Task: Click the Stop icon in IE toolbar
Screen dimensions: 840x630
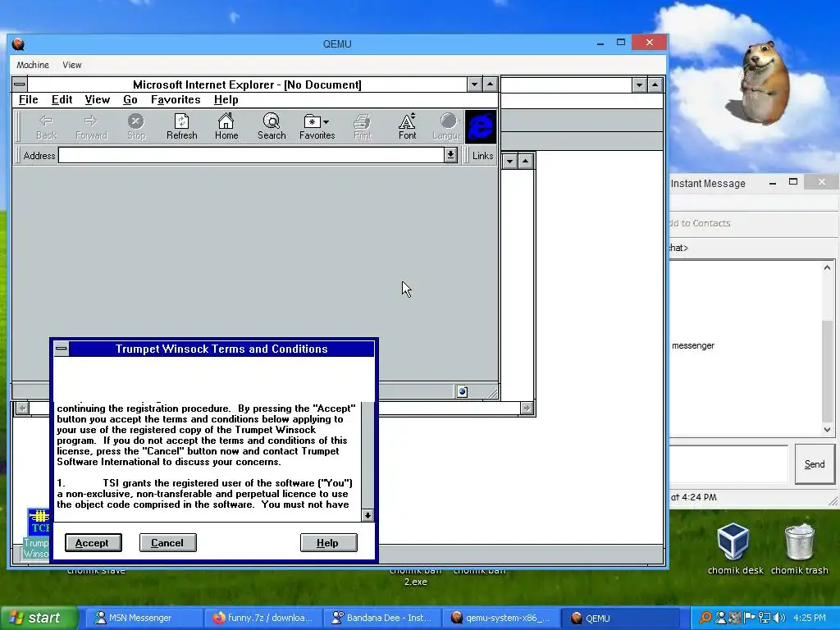Action: click(136, 126)
